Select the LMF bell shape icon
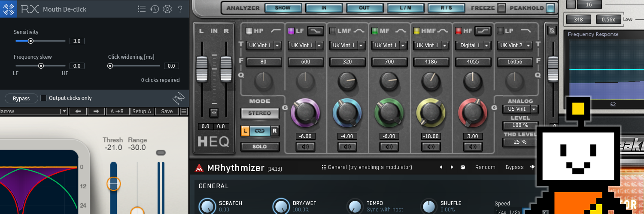The image size is (644, 214). click(359, 31)
